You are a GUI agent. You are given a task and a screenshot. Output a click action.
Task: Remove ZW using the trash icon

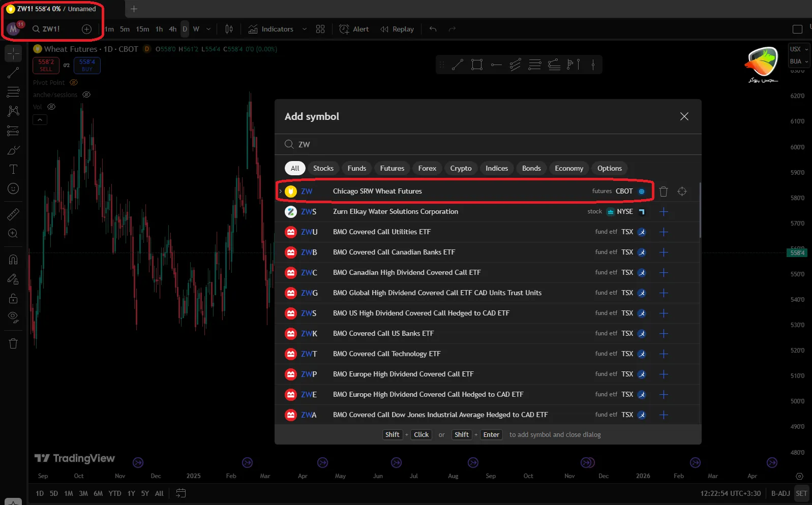664,192
